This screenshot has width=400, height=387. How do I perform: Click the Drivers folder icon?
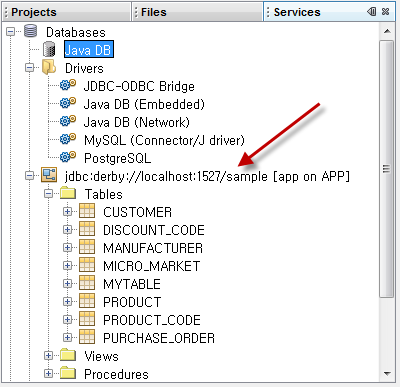coord(49,67)
